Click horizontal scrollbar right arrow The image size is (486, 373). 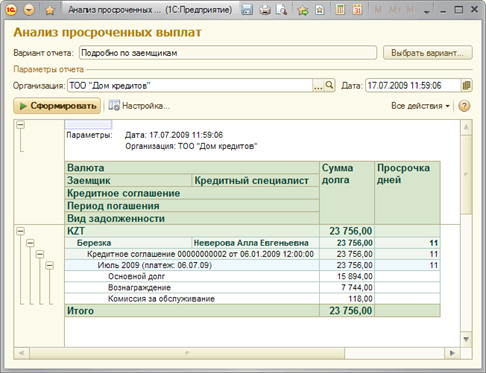tap(452, 353)
